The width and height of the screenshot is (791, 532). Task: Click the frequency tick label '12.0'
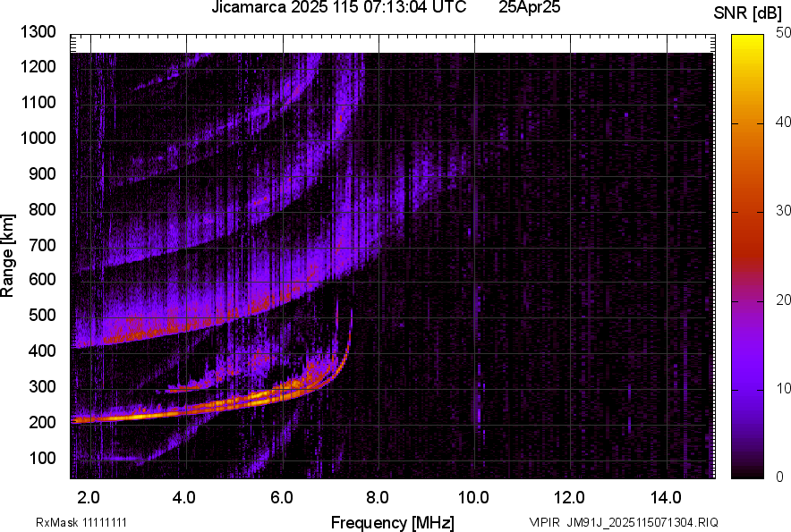(x=570, y=498)
